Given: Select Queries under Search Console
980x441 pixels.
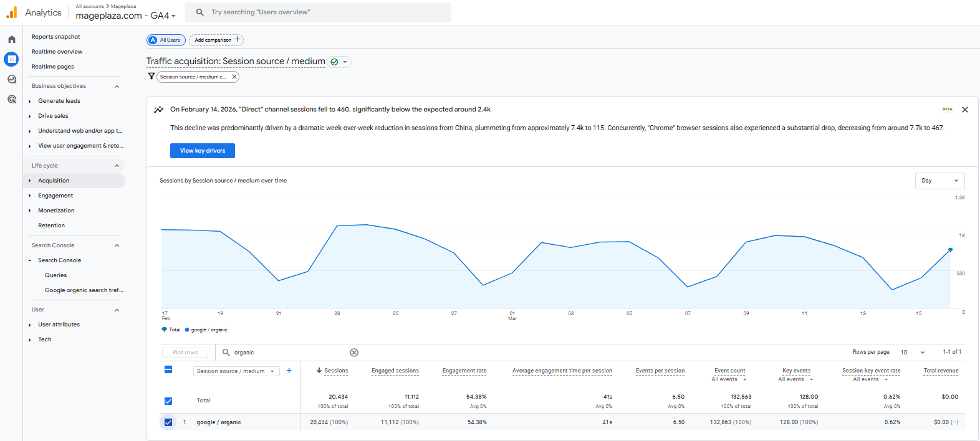Looking at the screenshot, I should [x=55, y=275].
